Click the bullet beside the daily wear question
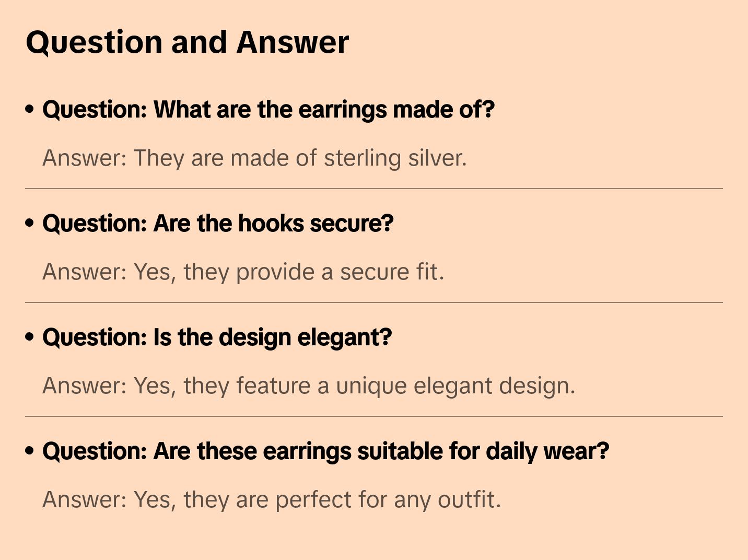Screen dimensions: 748x560 pos(30,451)
